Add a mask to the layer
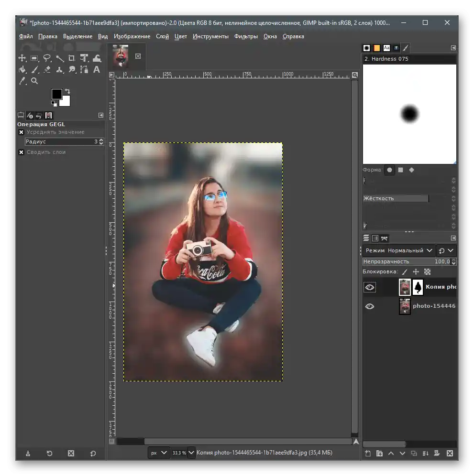 pyautogui.click(x=437, y=453)
